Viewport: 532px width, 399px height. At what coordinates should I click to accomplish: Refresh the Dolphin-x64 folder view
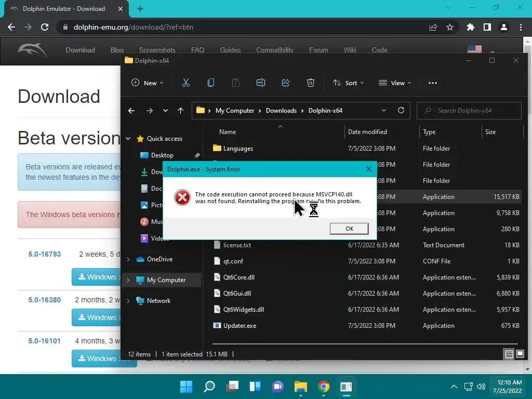(x=401, y=110)
